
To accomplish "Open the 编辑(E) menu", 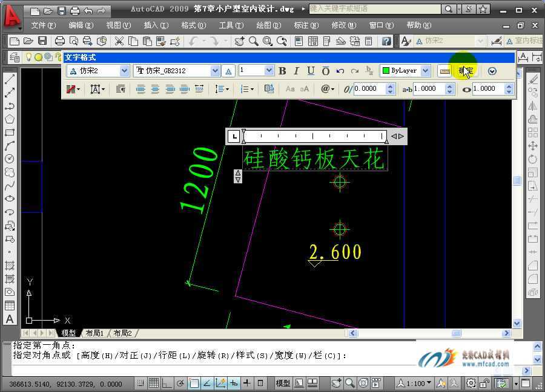I will [x=81, y=25].
